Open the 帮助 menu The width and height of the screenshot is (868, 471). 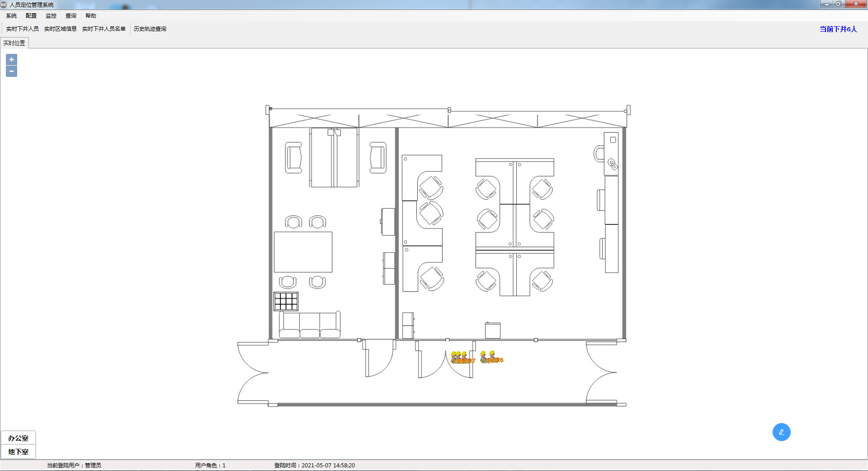(91, 16)
